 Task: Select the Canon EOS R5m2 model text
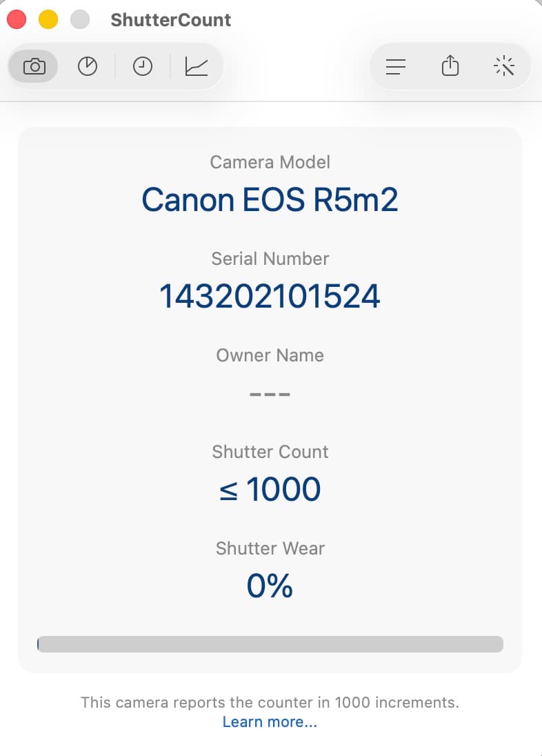click(x=270, y=200)
